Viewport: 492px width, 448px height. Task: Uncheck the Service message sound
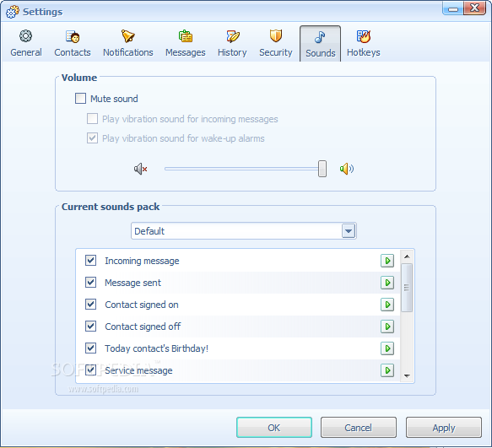coord(90,370)
